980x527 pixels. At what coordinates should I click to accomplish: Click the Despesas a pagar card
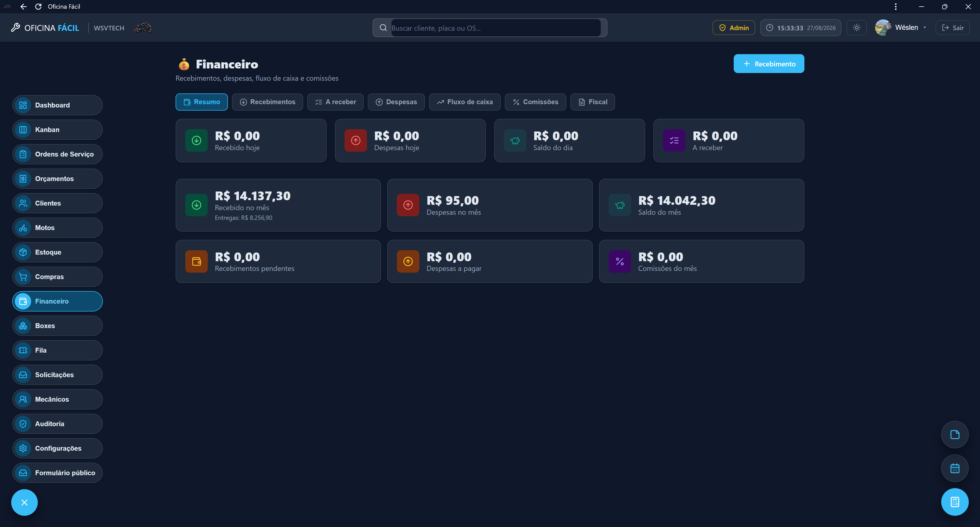pos(490,261)
